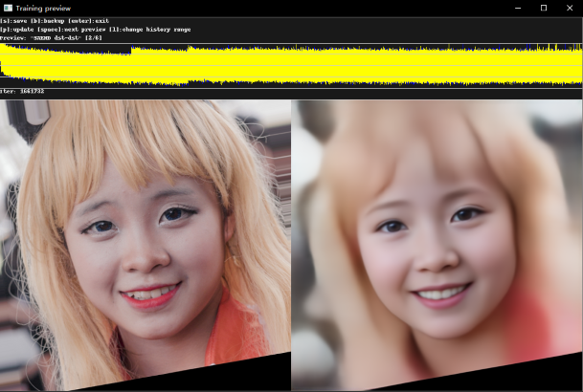Click the yellow loss history graph

[291, 65]
